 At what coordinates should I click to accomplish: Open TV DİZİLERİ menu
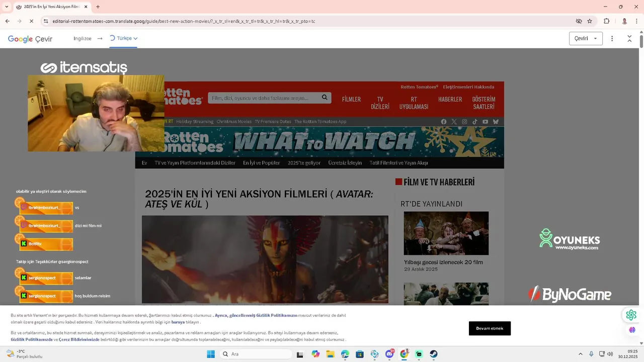point(380,103)
